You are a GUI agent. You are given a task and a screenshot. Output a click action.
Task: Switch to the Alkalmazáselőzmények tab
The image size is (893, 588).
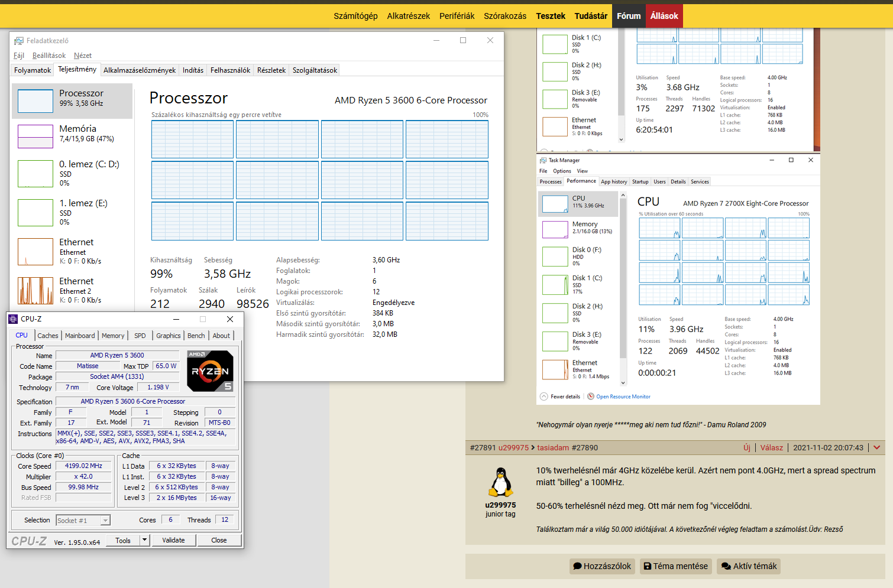point(140,70)
